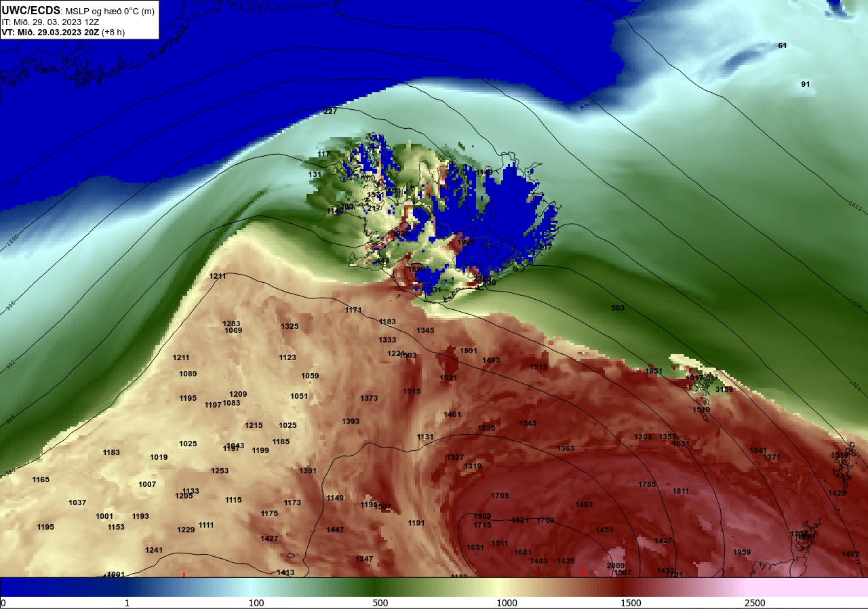Click the height value '1325'
The height and width of the screenshot is (609, 868).
[290, 326]
